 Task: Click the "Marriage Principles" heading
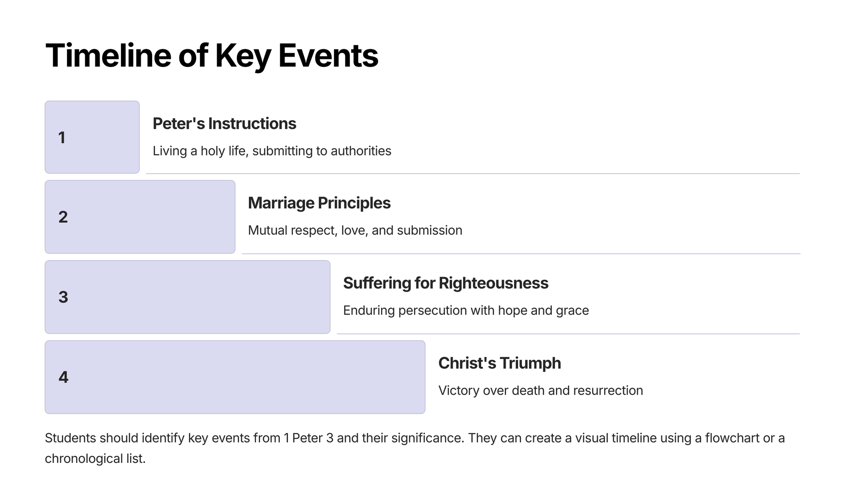pyautogui.click(x=319, y=203)
